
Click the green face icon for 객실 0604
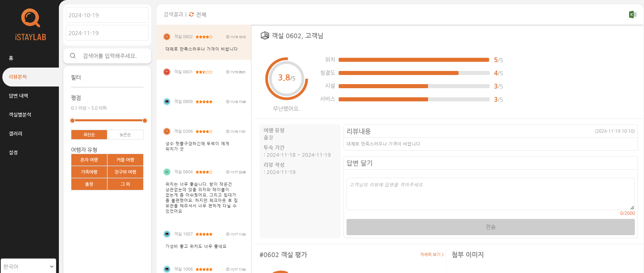point(167,172)
